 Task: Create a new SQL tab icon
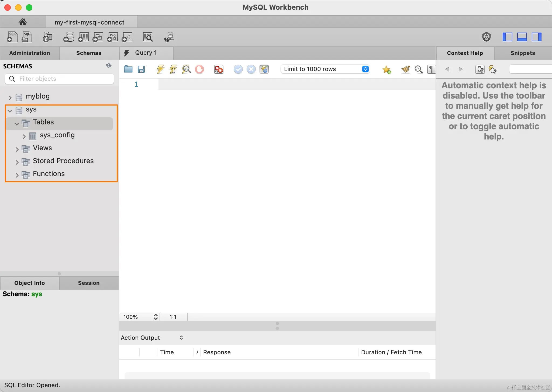[x=12, y=37]
